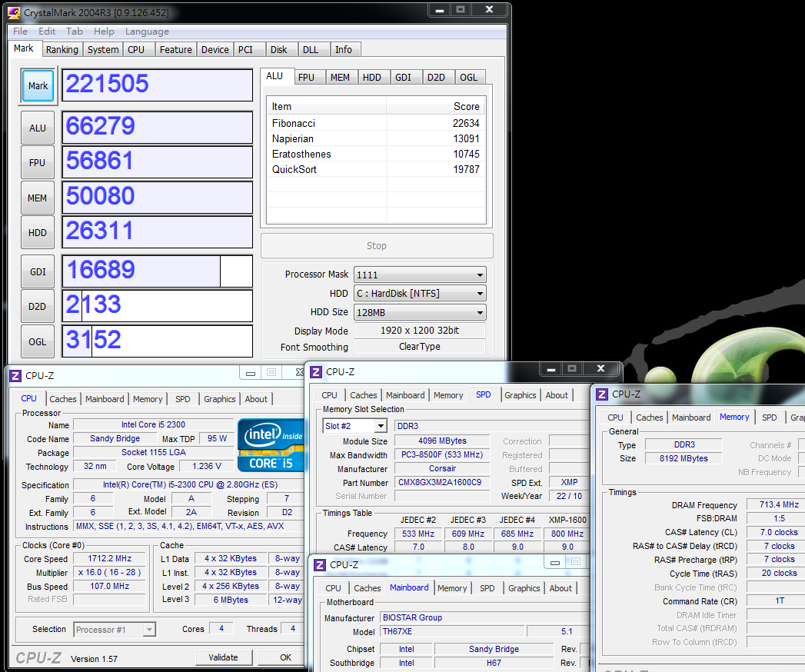The height and width of the screenshot is (672, 805).
Task: Click the CPU-Z icon of the Memory window
Action: (x=602, y=394)
